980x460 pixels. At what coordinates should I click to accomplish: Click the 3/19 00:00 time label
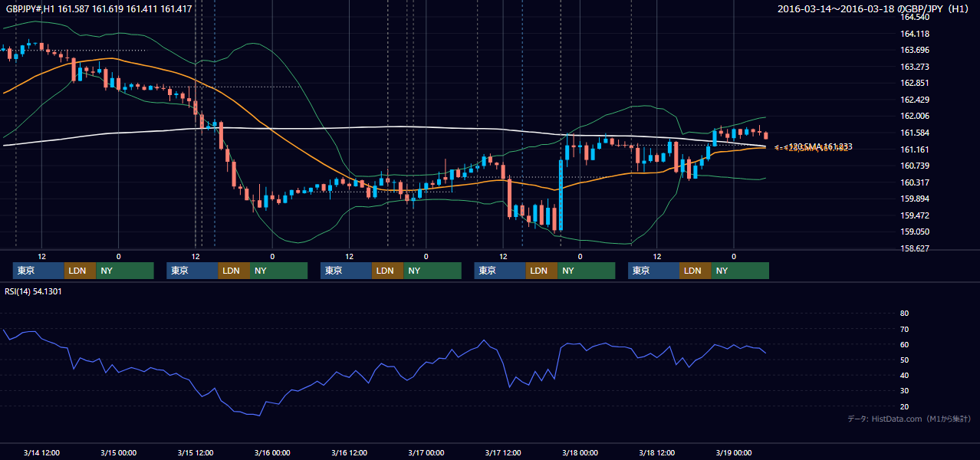pyautogui.click(x=734, y=452)
